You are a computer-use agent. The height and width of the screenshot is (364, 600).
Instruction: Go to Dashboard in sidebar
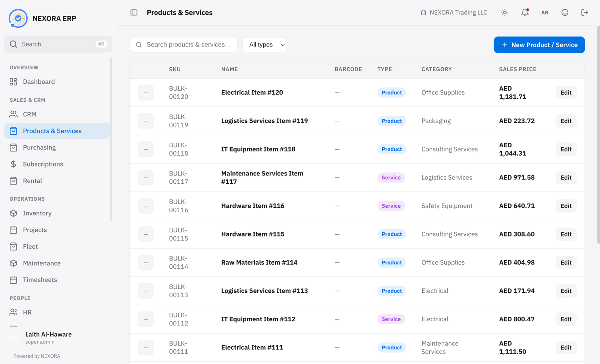[57, 82]
